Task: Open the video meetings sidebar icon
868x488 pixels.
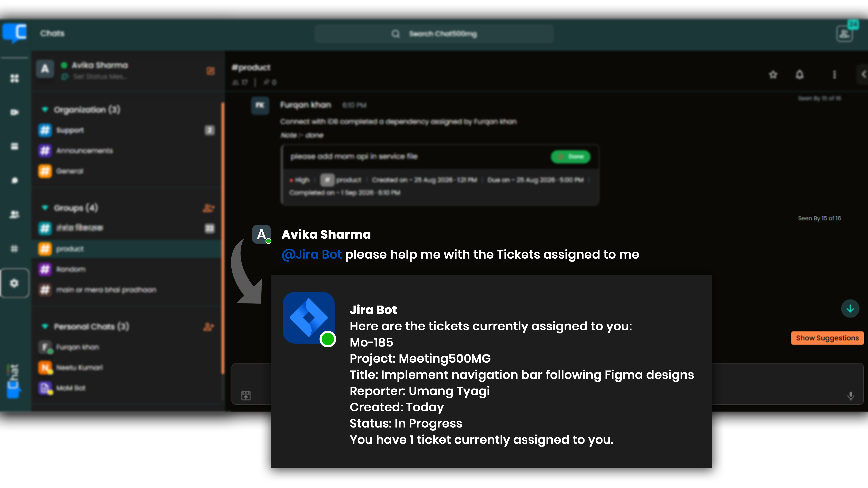Action: pyautogui.click(x=14, y=113)
